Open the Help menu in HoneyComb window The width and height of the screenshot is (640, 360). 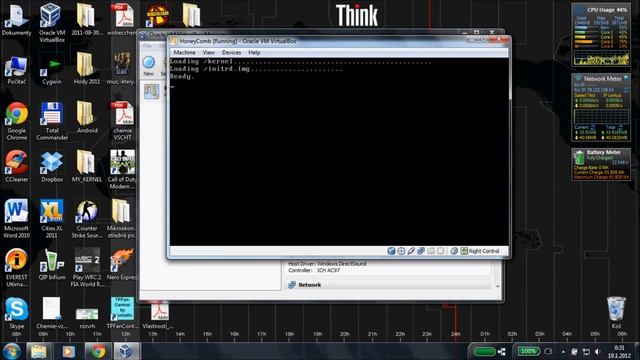254,53
